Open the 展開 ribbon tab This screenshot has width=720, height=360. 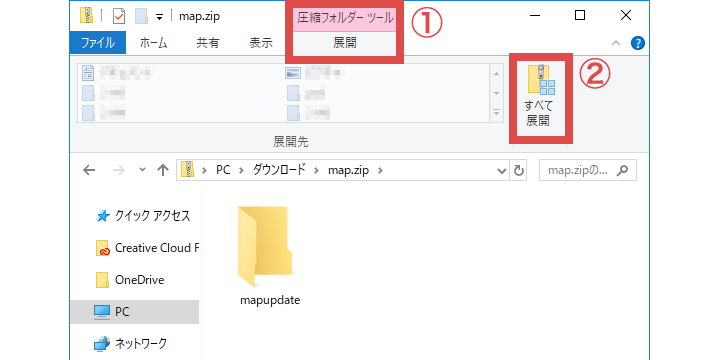coord(344,44)
